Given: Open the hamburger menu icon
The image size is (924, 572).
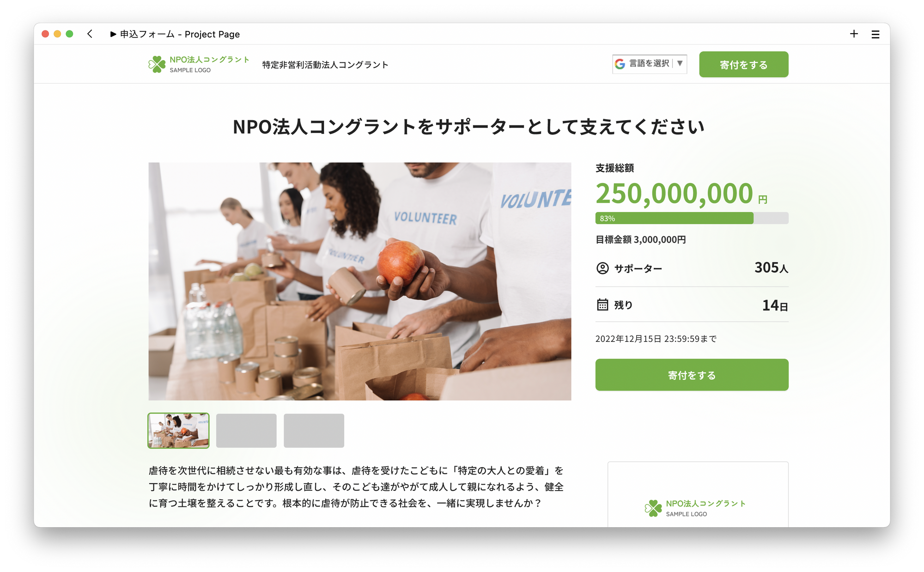Looking at the screenshot, I should tap(875, 34).
